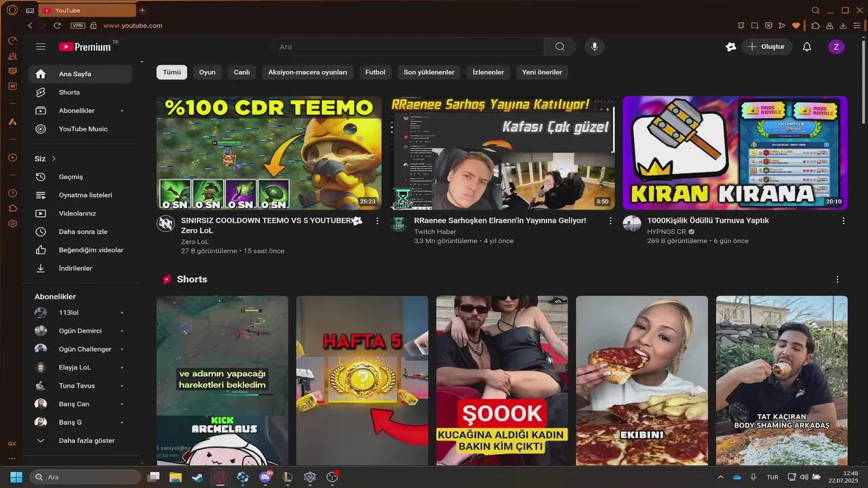868x488 pixels.
Task: Select the Canlı filter chip
Action: [242, 72]
